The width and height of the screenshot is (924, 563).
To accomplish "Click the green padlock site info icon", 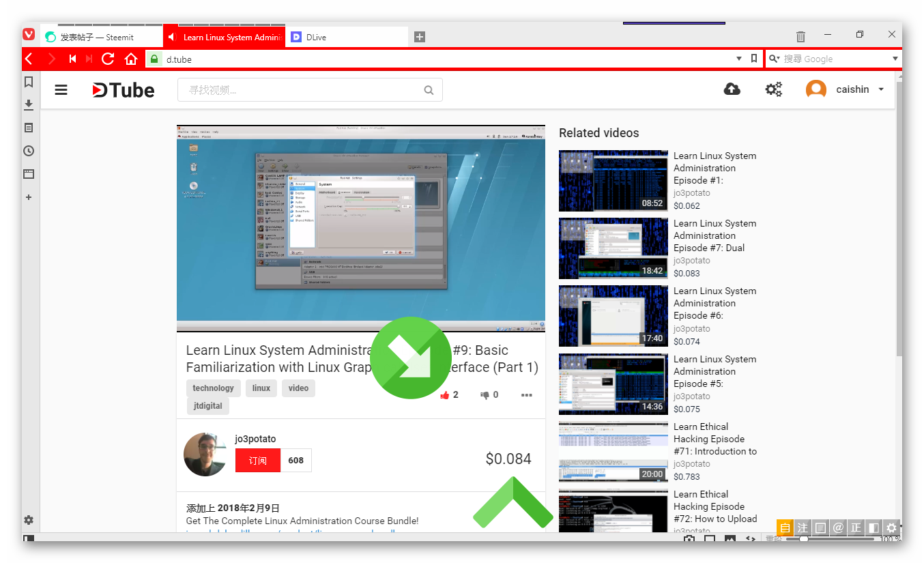I will [x=154, y=59].
